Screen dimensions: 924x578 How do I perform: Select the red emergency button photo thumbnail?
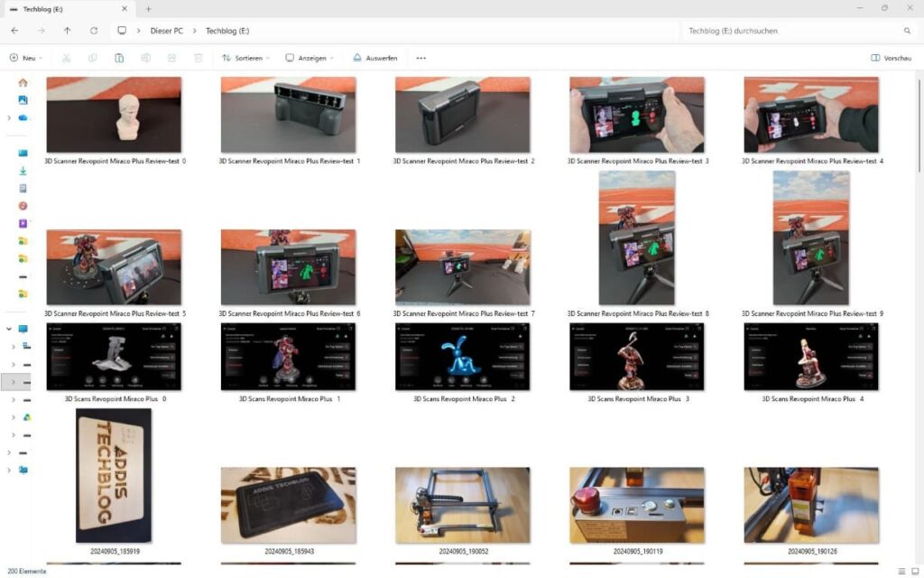coord(637,505)
